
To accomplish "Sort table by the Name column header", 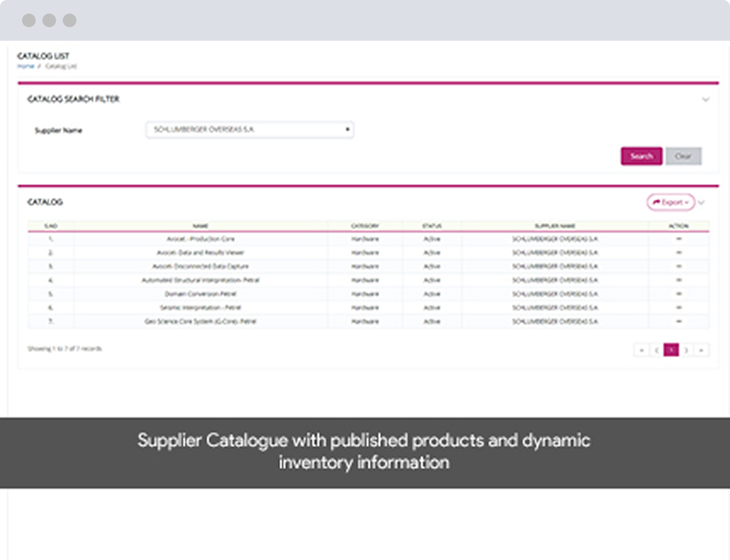I will tap(200, 226).
